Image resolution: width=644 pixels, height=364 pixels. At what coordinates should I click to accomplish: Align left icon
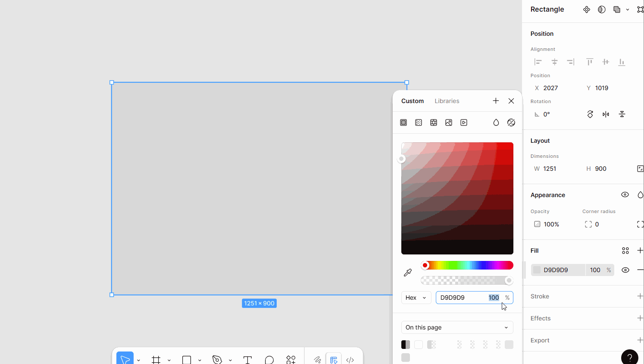pos(538,62)
